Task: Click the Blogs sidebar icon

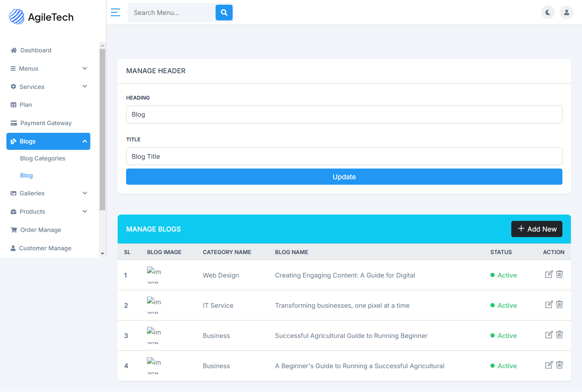Action: 13,141
